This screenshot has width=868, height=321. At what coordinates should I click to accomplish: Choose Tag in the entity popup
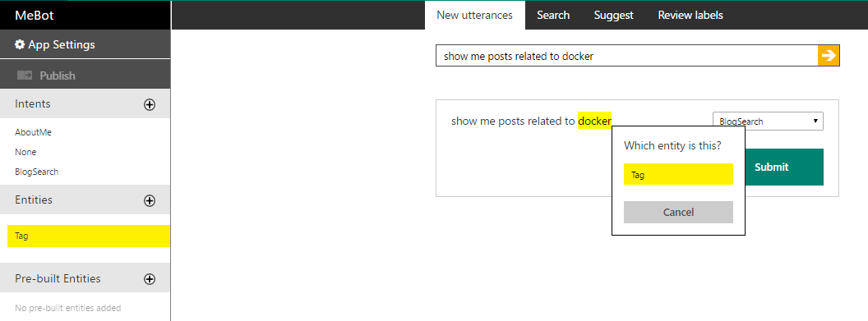pyautogui.click(x=678, y=174)
